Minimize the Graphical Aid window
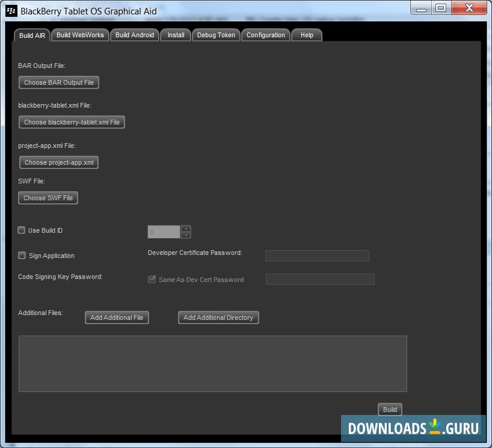Viewport: 492px width, 448px height. [x=421, y=8]
